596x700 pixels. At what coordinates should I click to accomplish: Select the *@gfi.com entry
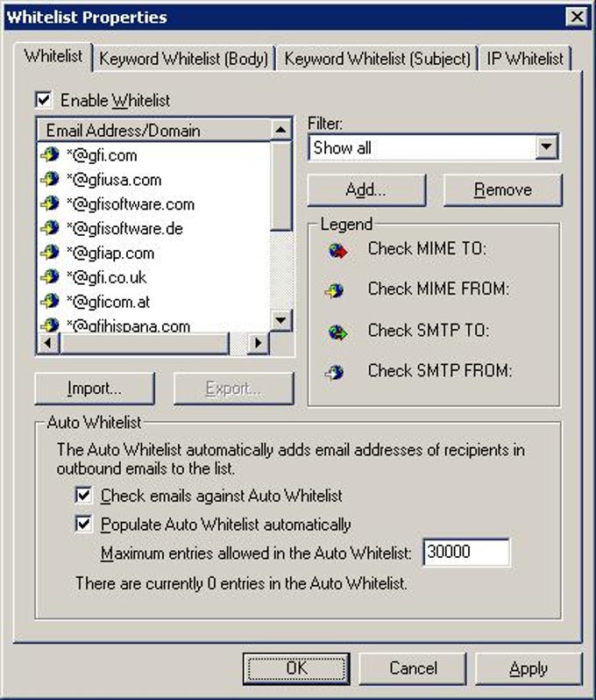[102, 155]
